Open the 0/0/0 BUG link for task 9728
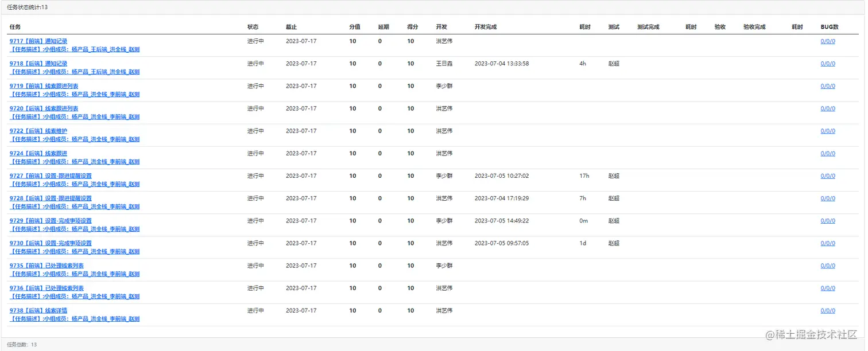868x351 pixels. pyautogui.click(x=828, y=198)
